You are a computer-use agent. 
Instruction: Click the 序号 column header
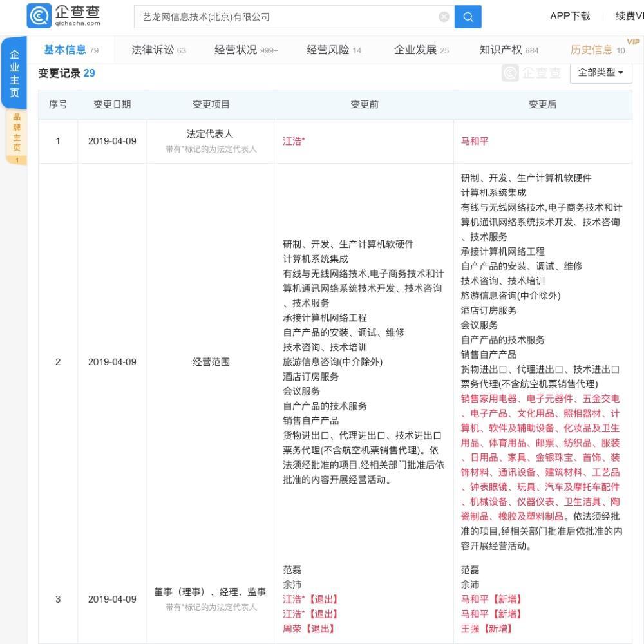(x=58, y=104)
